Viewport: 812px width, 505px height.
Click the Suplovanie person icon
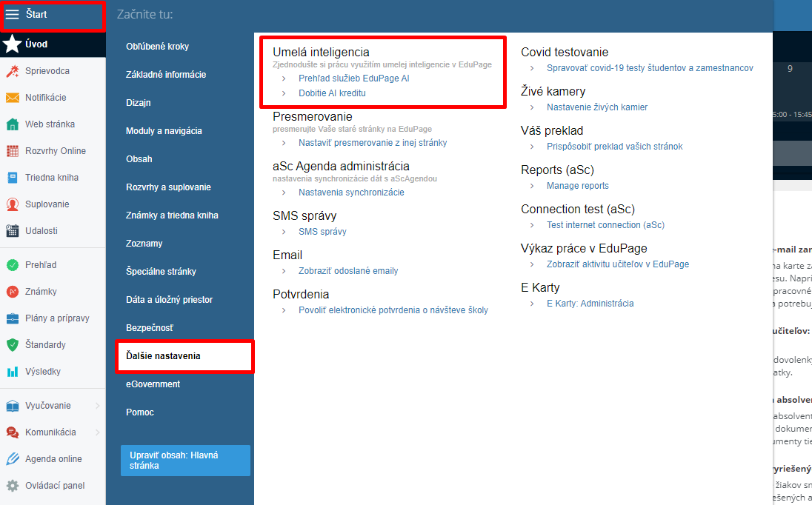point(13,204)
